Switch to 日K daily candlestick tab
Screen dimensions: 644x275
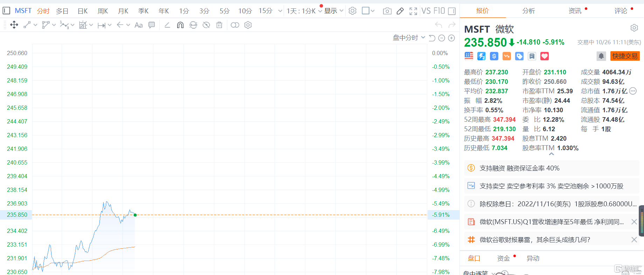tap(83, 11)
